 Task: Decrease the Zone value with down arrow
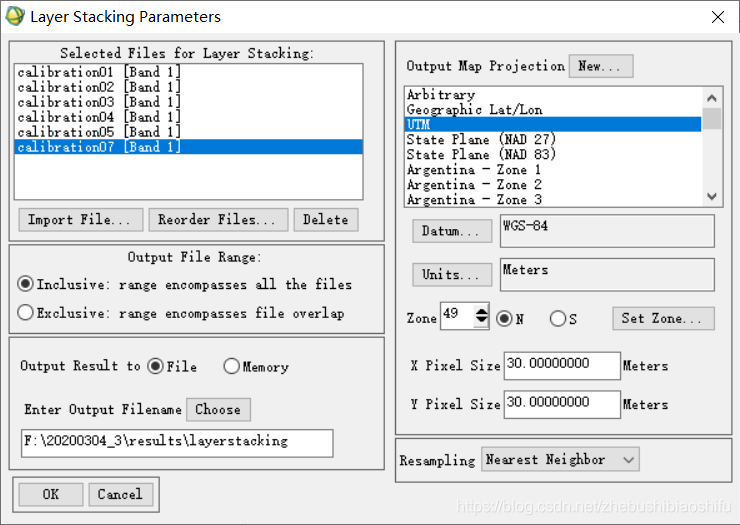tap(481, 320)
